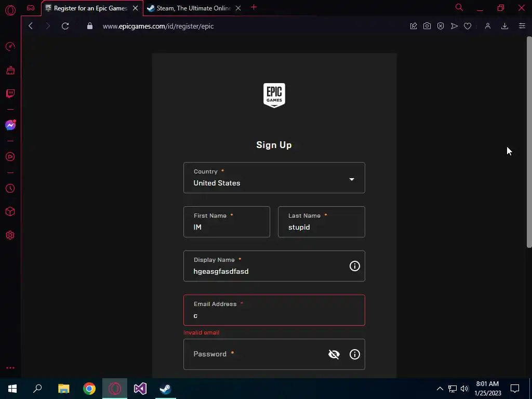This screenshot has height=399, width=532.
Task: Open the profile account icon
Action: point(487,26)
